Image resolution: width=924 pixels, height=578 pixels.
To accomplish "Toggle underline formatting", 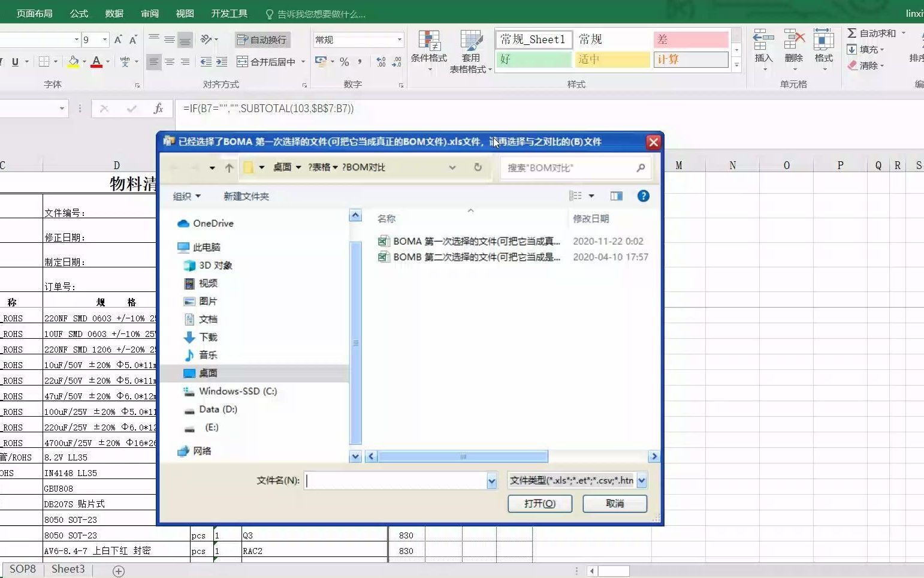I will 15,62.
